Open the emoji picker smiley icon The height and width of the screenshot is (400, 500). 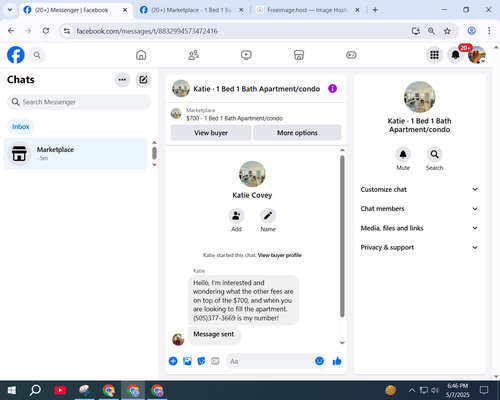[319, 361]
